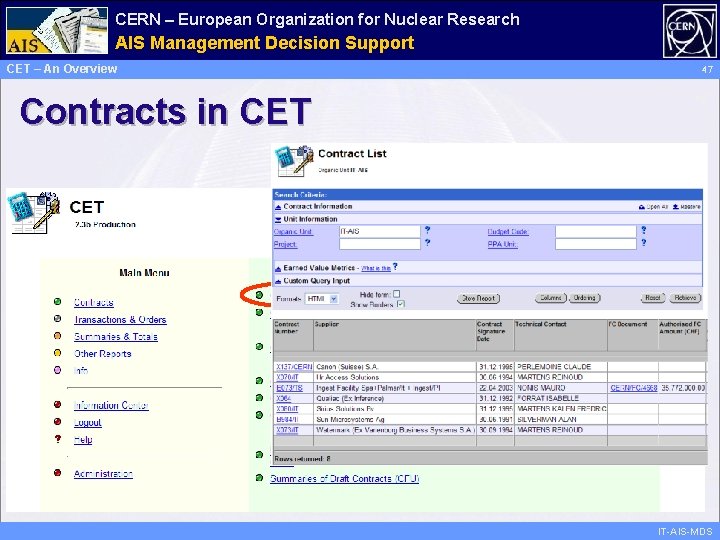Click the orange bullet beside Summaries & Totals

coord(57,336)
